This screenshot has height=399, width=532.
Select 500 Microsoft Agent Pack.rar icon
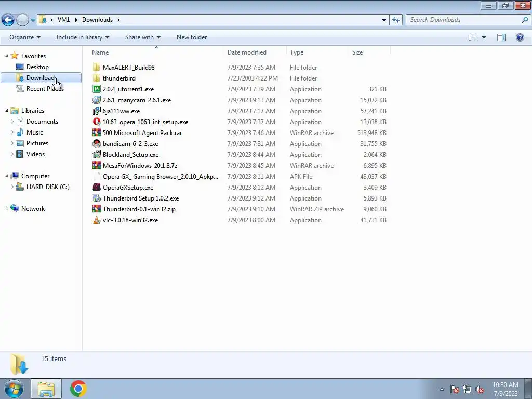96,132
